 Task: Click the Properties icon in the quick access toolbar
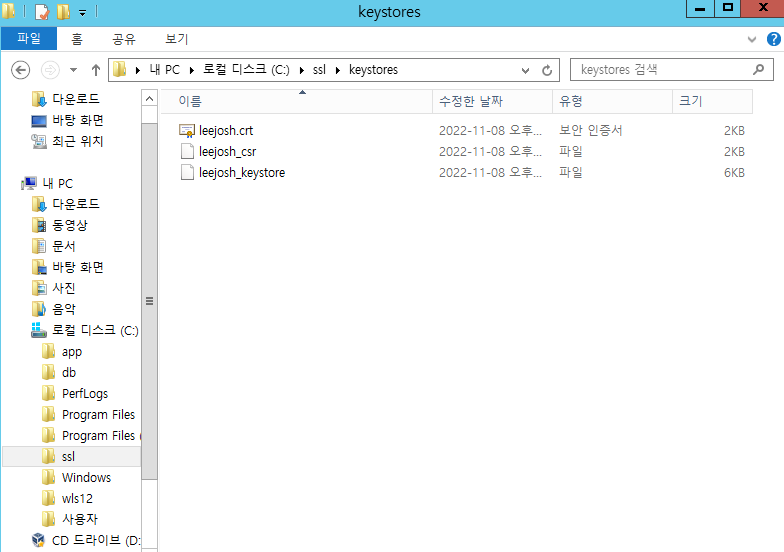(x=42, y=12)
